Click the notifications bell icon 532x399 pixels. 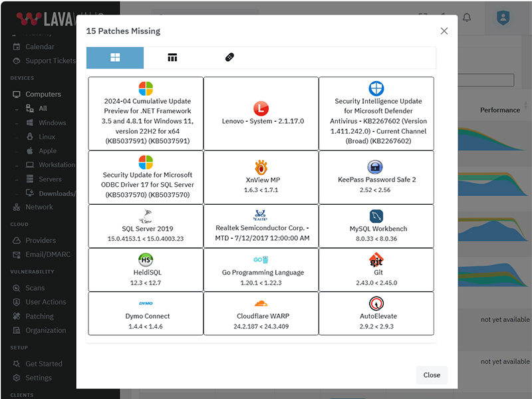point(467,17)
